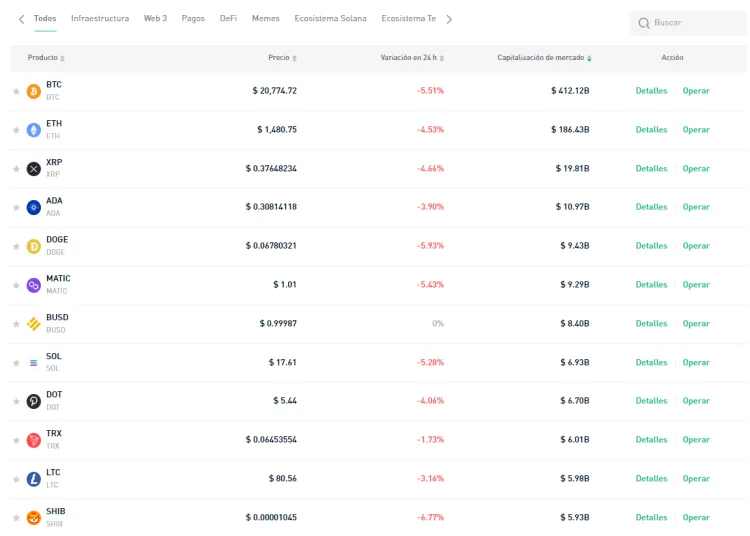Favorite BTC with its star
Image resolution: width=750 pixels, height=536 pixels.
tap(16, 91)
